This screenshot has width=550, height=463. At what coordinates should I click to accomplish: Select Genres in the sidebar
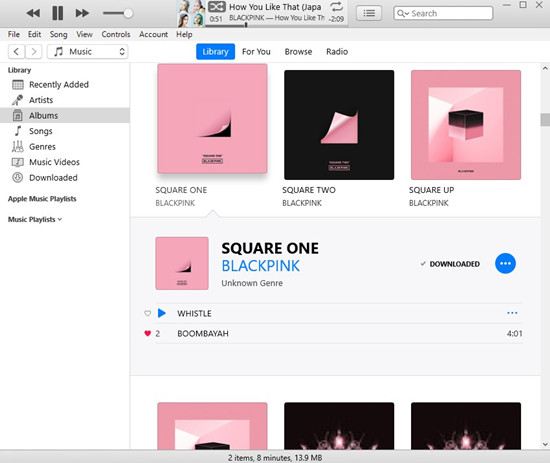click(65, 147)
